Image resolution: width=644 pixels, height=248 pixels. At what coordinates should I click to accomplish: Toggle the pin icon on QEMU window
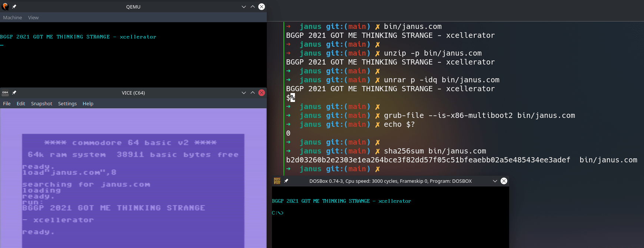[14, 6]
